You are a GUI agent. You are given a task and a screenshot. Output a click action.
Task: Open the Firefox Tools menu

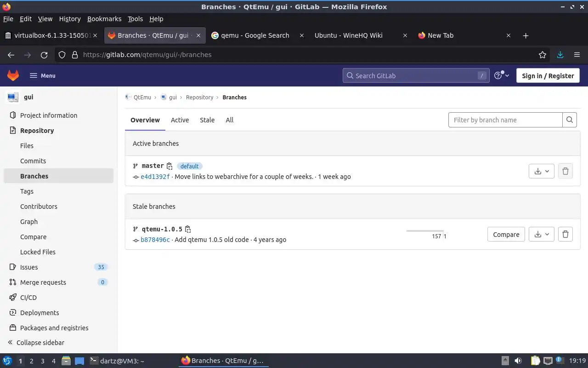coord(136,19)
